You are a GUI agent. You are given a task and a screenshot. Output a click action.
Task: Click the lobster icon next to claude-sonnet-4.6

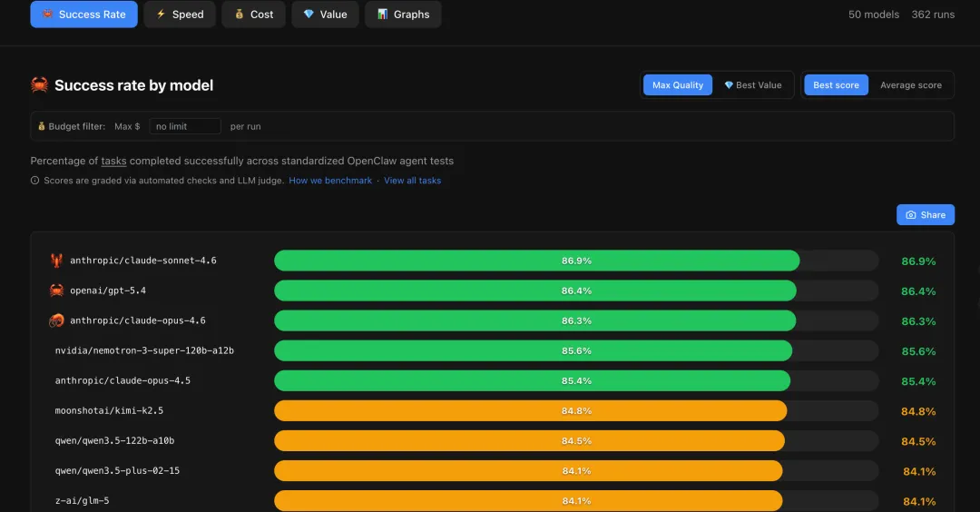[x=56, y=260]
